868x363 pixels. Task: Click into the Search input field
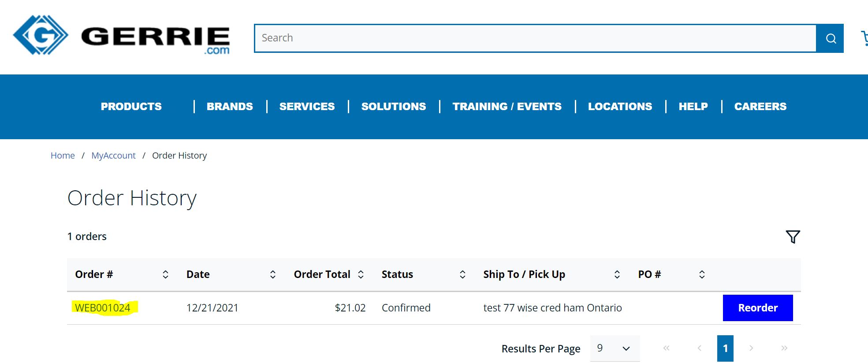click(535, 38)
